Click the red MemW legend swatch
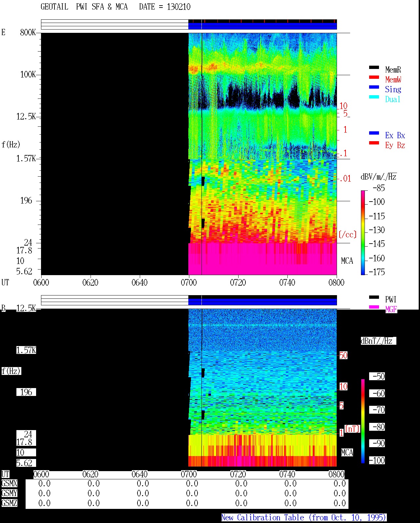420x523 pixels. [374, 77]
